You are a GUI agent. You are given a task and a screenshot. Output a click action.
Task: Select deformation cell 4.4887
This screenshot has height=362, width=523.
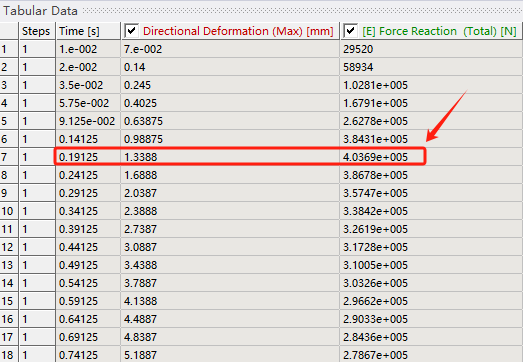(x=230, y=320)
